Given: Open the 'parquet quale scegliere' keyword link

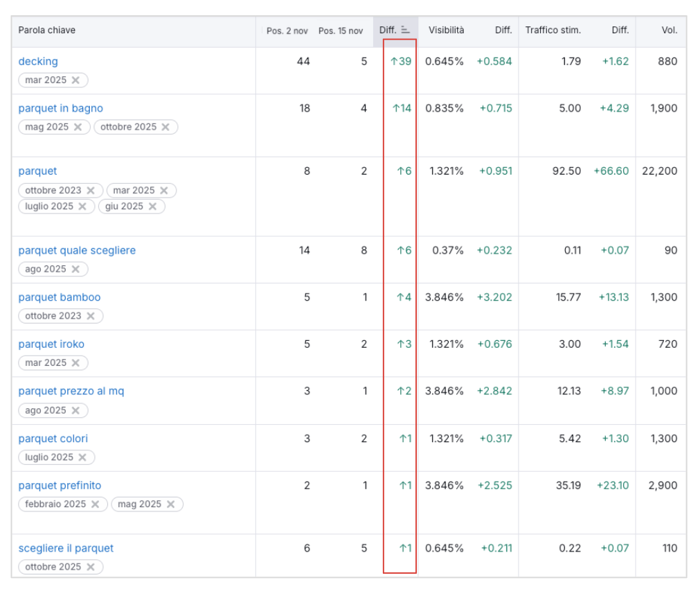Looking at the screenshot, I should click(x=77, y=250).
